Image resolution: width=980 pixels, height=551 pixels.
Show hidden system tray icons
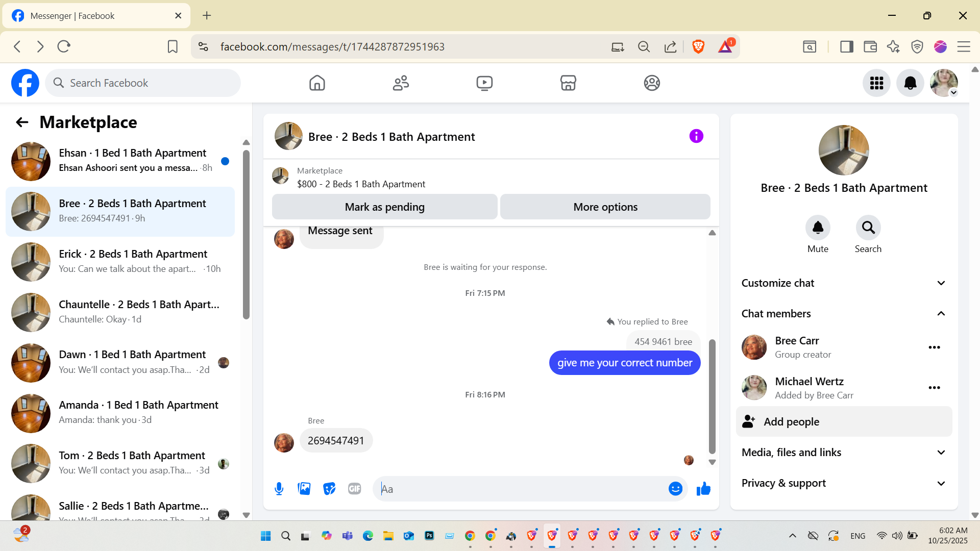[792, 536]
